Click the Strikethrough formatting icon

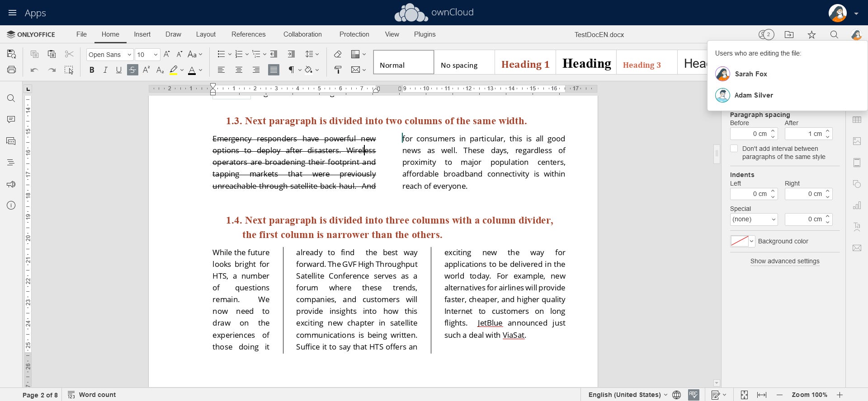click(x=132, y=70)
